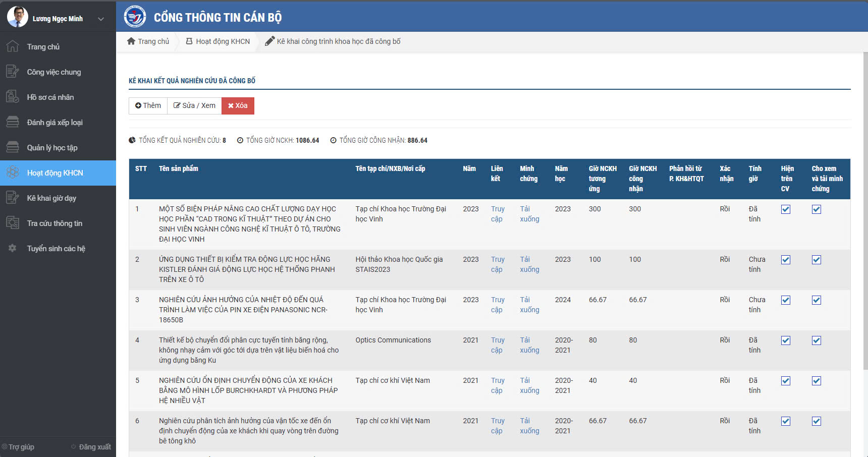This screenshot has width=868, height=457.
Task: Click the Hồ sơ cá nhân sidebar icon
Action: coord(13,97)
